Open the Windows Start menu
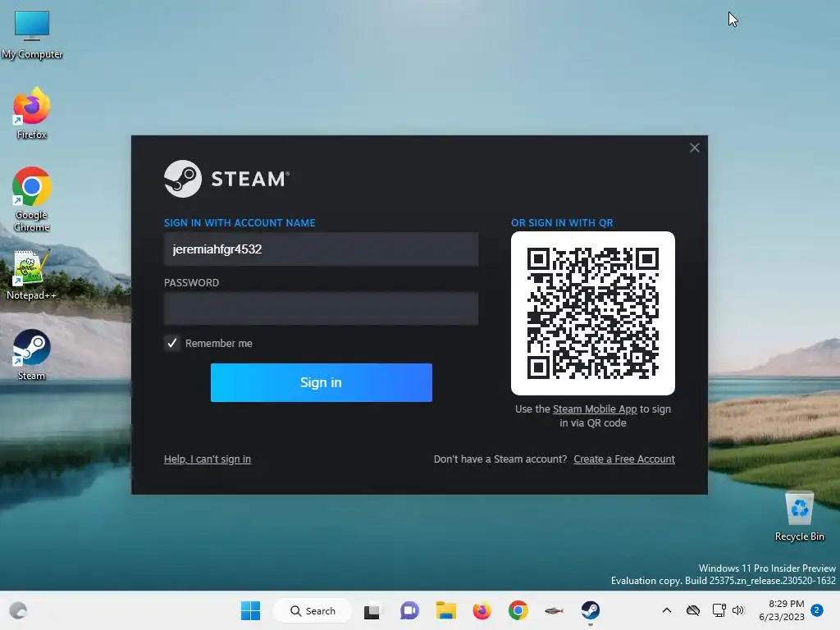 point(250,610)
